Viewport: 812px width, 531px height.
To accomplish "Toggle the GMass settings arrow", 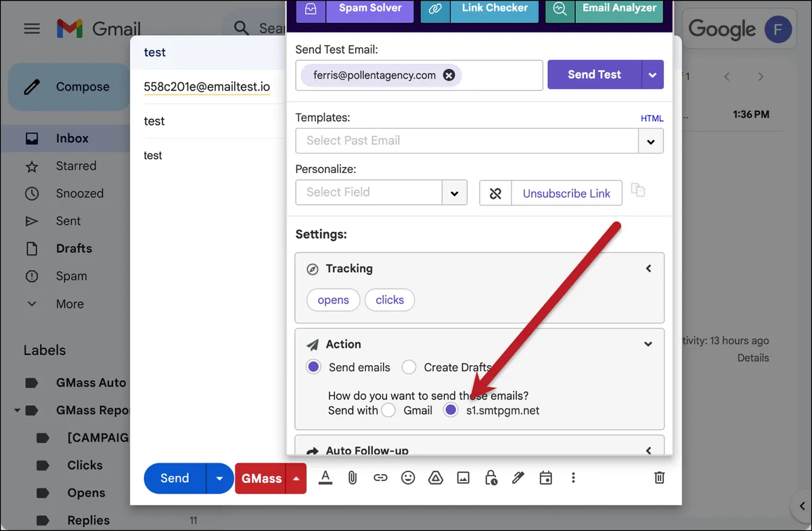I will pyautogui.click(x=296, y=478).
